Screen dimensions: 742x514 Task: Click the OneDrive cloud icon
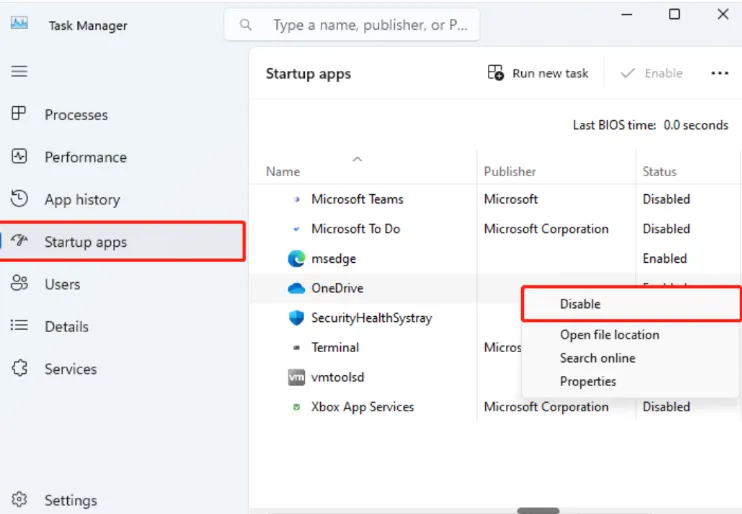click(297, 288)
